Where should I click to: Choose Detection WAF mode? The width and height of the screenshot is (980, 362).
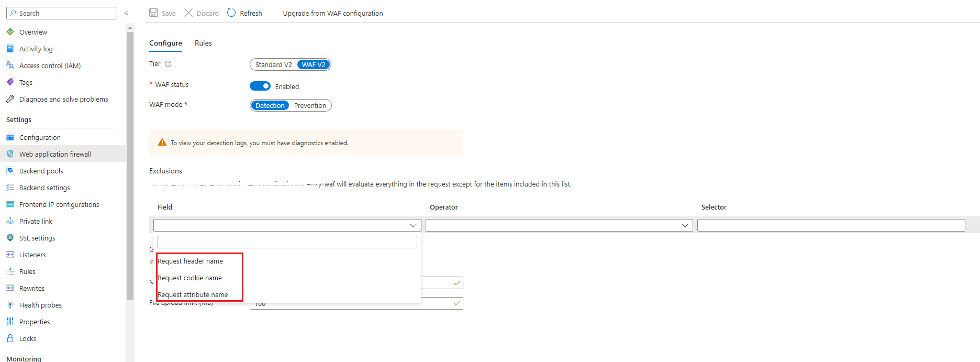tap(270, 105)
